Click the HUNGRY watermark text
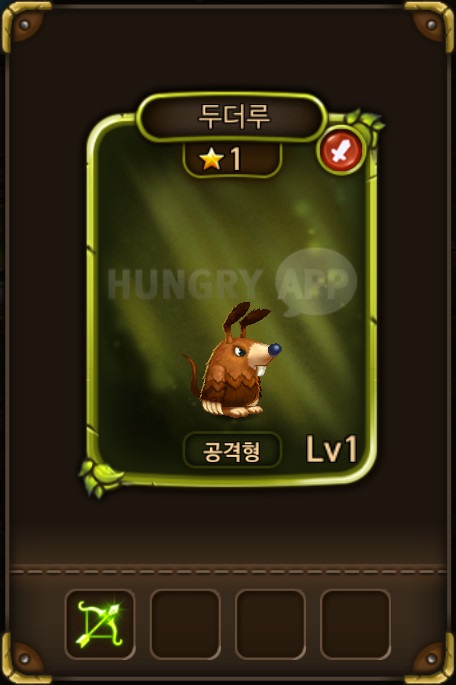The image size is (456, 685). pyautogui.click(x=185, y=283)
